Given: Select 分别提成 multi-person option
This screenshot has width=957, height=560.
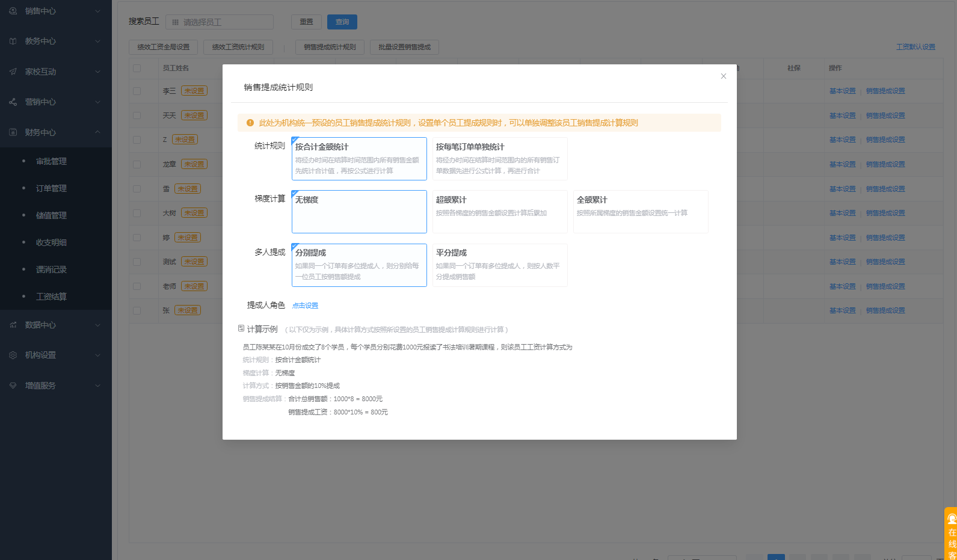Looking at the screenshot, I should click(x=359, y=265).
